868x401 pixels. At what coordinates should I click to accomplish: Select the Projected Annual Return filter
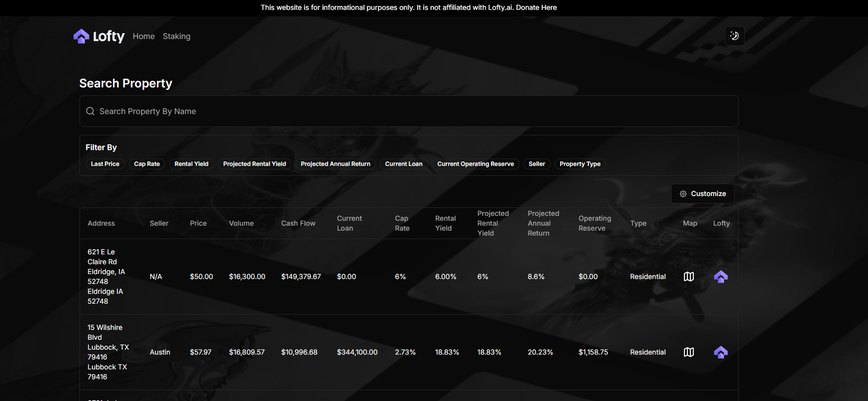pyautogui.click(x=336, y=164)
